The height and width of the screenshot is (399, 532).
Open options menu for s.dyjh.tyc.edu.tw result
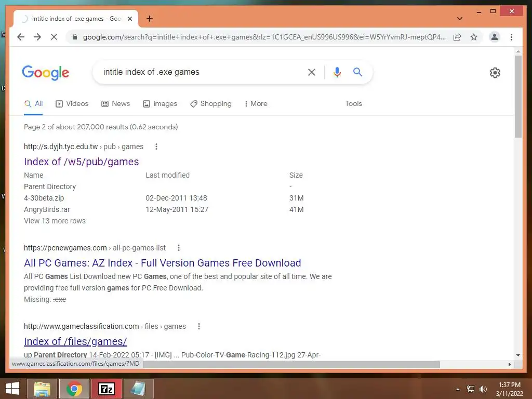pos(156,147)
